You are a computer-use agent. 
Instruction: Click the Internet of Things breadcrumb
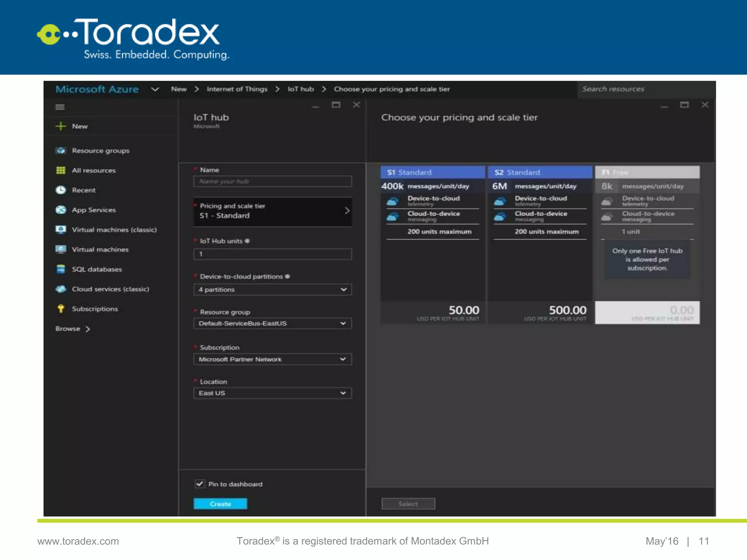pos(237,89)
